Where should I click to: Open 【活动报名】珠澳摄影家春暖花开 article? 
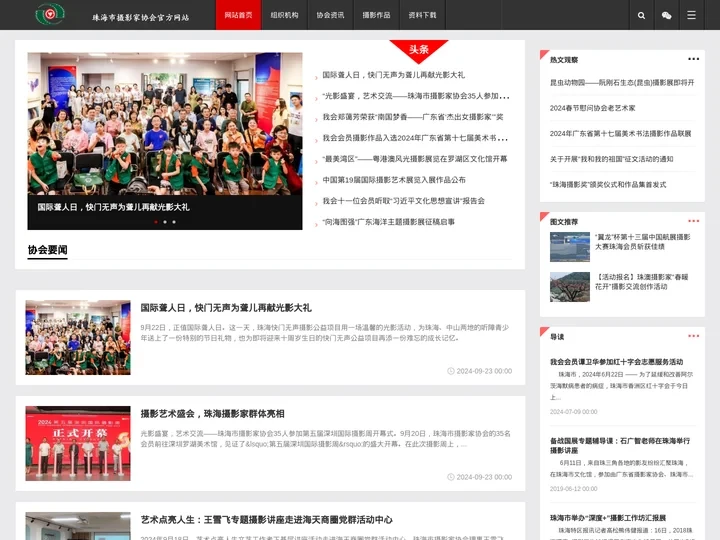[642, 281]
